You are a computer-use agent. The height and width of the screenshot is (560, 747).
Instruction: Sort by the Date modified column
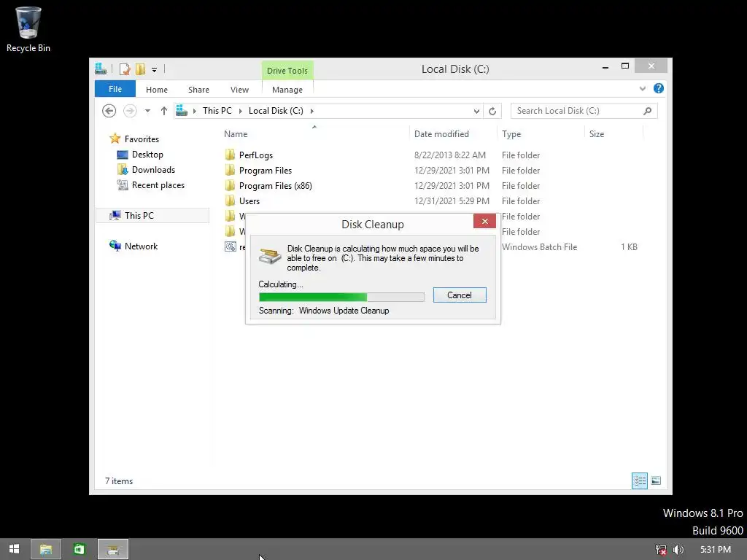(x=441, y=134)
